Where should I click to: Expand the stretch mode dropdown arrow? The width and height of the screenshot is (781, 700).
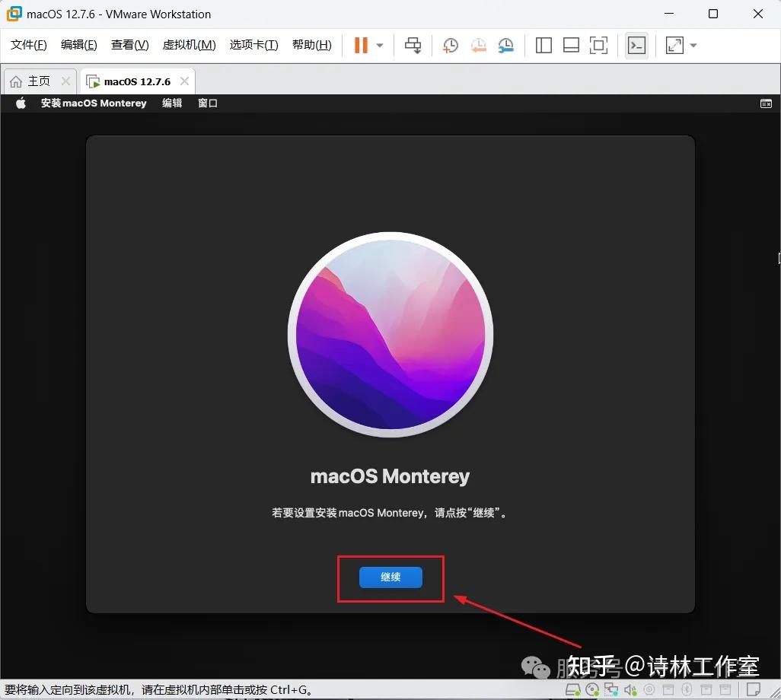[693, 46]
